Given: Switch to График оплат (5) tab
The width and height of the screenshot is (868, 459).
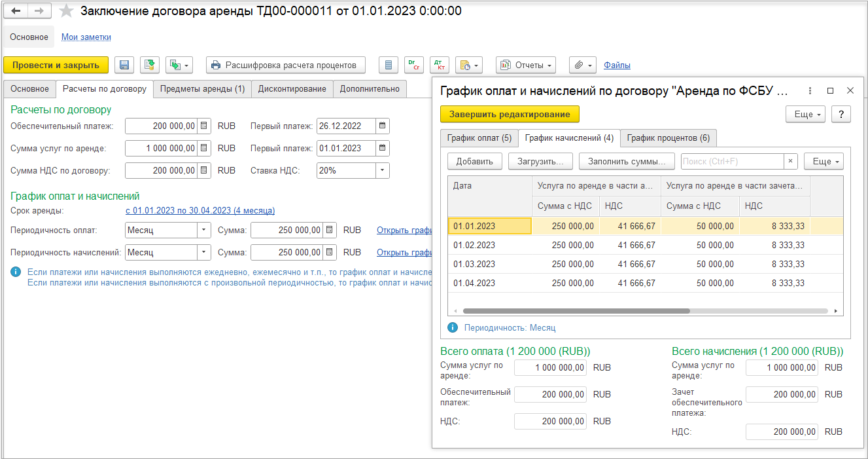Looking at the screenshot, I should coord(479,138).
